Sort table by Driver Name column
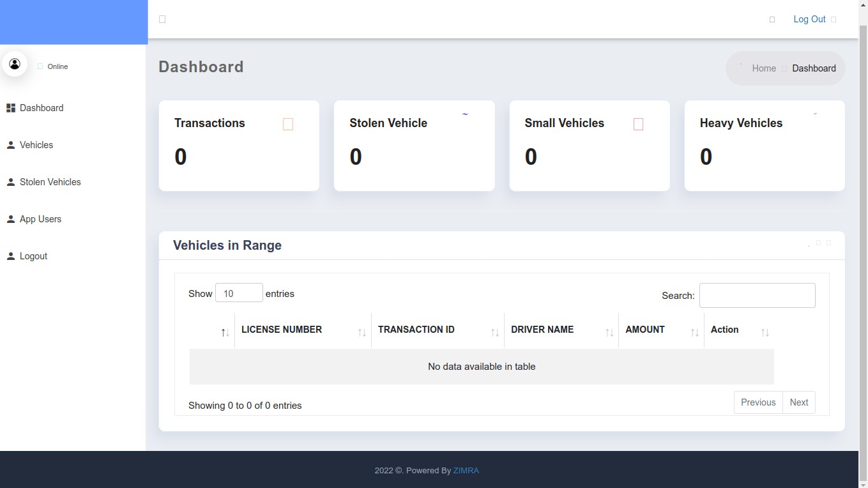868x488 pixels. (561, 330)
